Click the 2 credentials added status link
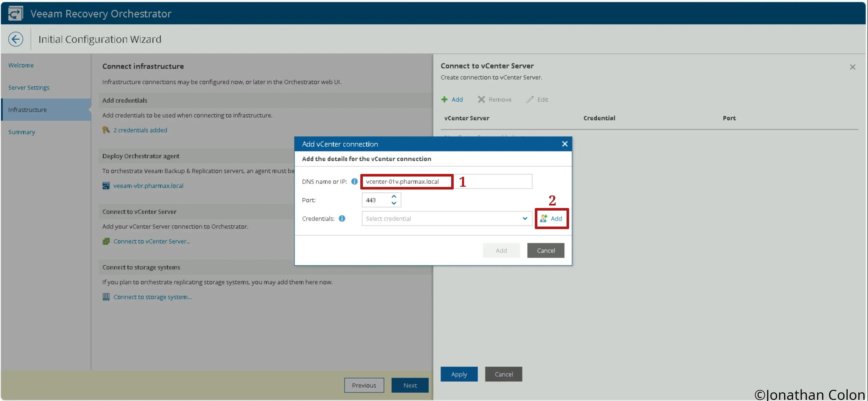The image size is (868, 401). [140, 129]
